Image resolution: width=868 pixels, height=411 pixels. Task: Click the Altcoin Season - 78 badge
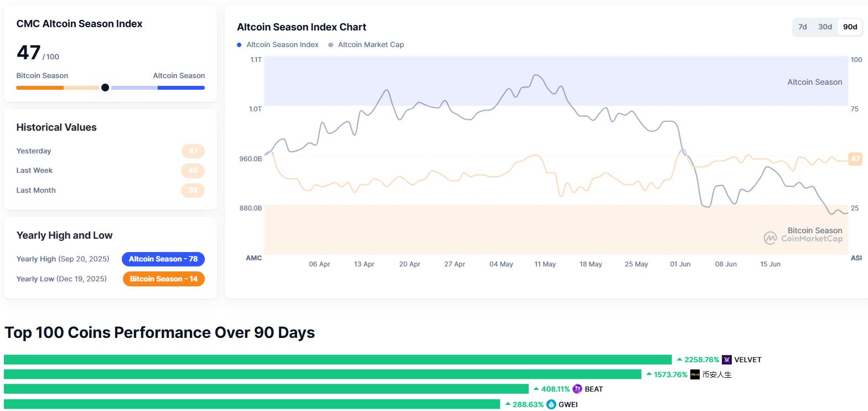click(x=163, y=259)
